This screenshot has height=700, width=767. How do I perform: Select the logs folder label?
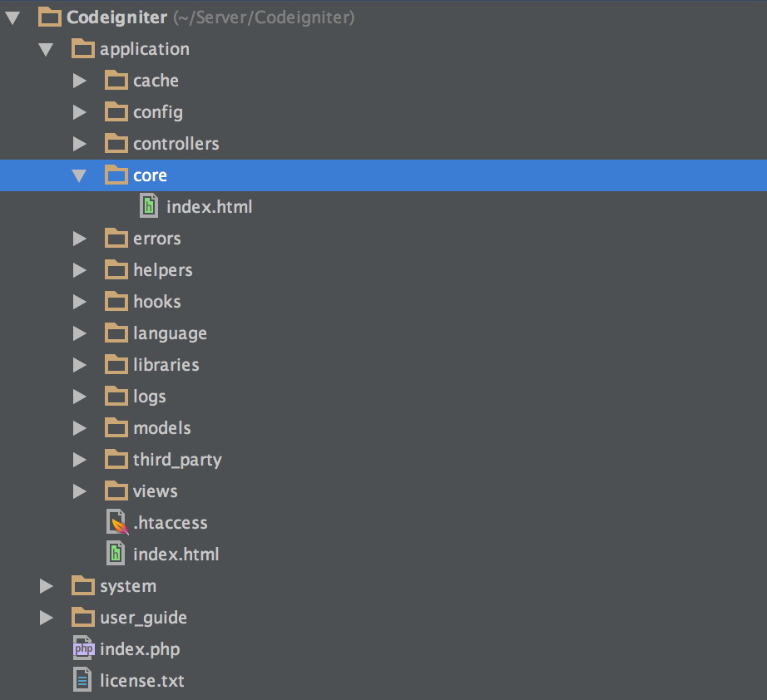click(150, 397)
